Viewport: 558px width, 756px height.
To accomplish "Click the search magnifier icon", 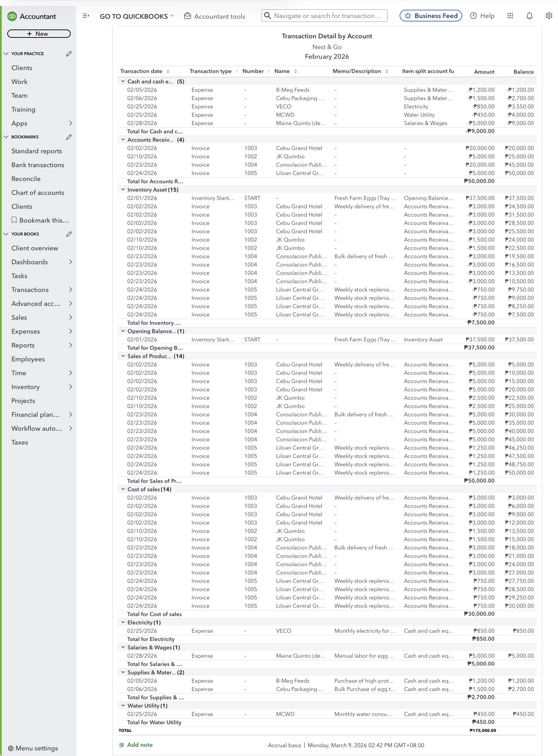I will coord(268,16).
